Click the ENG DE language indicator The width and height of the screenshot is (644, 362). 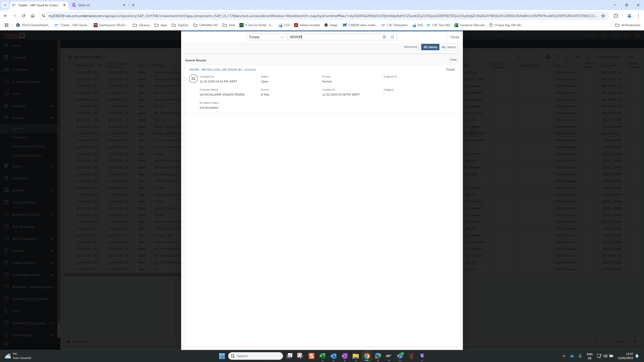(590, 356)
